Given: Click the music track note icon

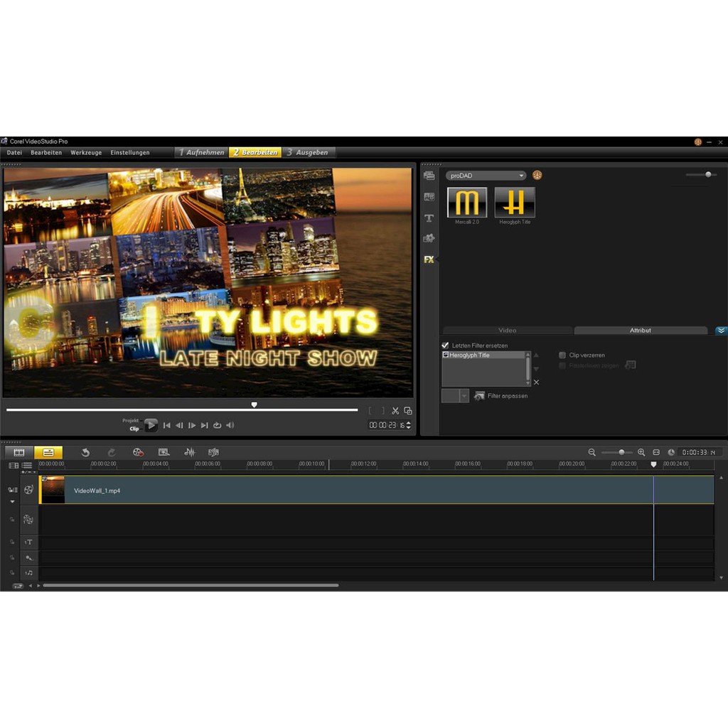Looking at the screenshot, I should click(28, 573).
